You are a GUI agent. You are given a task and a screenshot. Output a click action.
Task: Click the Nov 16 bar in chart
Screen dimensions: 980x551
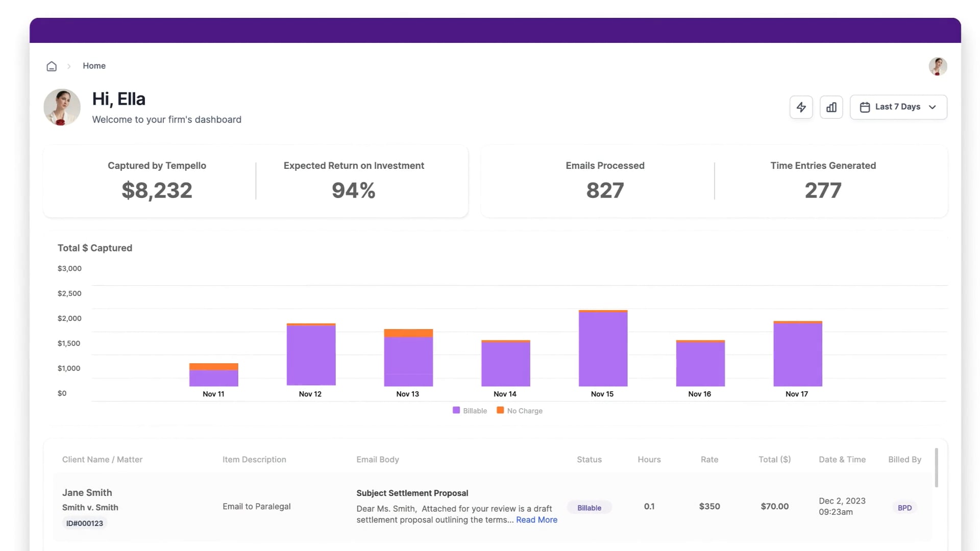pyautogui.click(x=700, y=363)
